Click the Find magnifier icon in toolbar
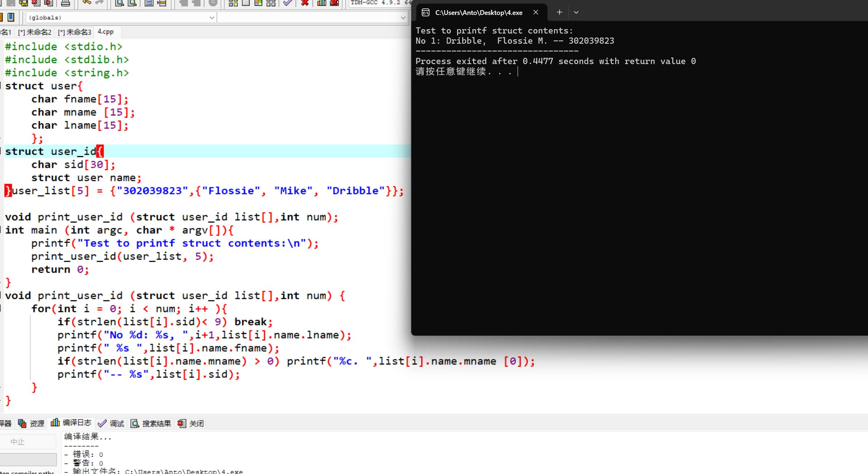The height and width of the screenshot is (474, 868). (119, 3)
